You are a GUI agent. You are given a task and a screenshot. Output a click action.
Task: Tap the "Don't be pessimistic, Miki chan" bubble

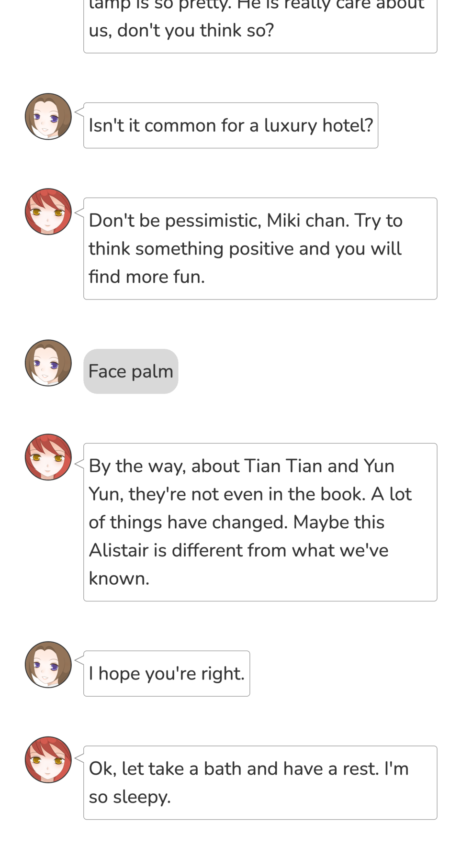tap(260, 249)
